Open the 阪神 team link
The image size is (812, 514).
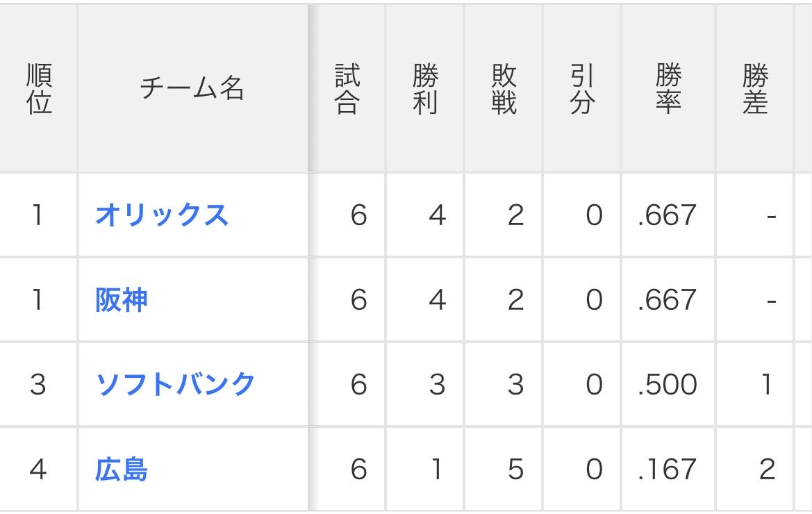122,300
